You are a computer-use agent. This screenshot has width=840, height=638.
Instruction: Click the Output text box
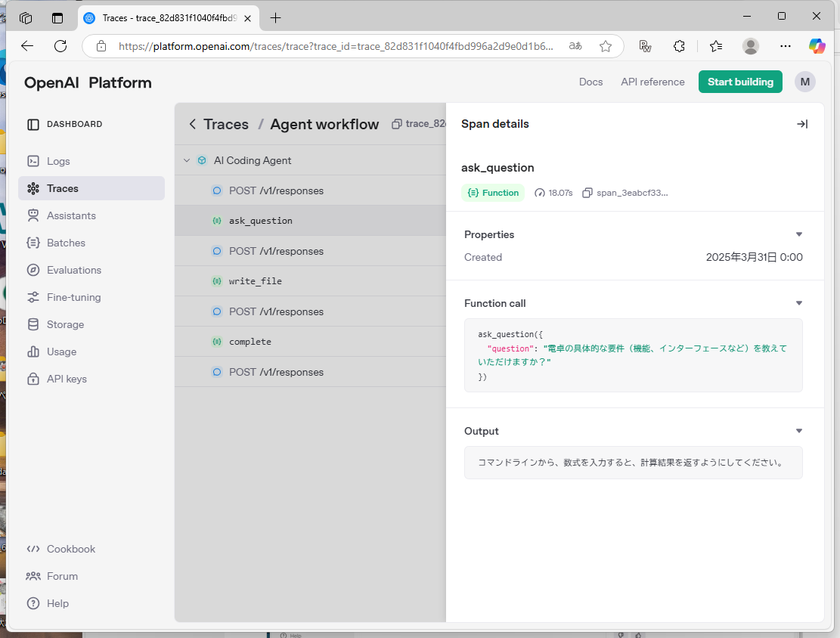click(x=634, y=463)
